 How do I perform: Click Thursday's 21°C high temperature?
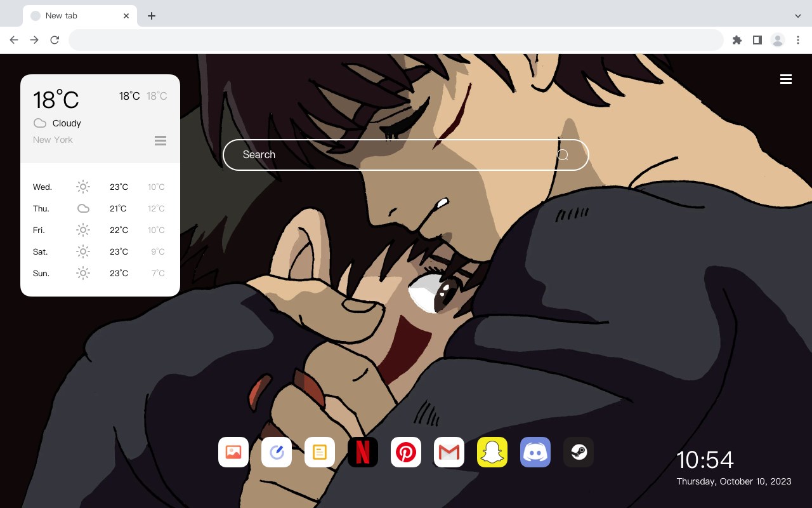pyautogui.click(x=118, y=208)
